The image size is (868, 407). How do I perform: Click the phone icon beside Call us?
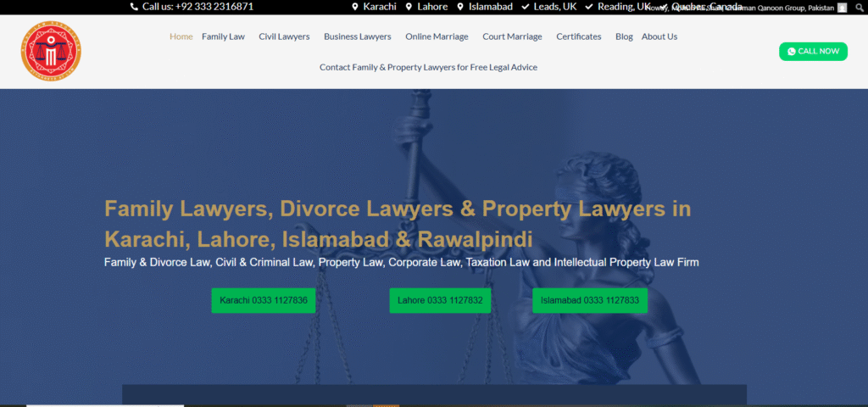click(135, 7)
